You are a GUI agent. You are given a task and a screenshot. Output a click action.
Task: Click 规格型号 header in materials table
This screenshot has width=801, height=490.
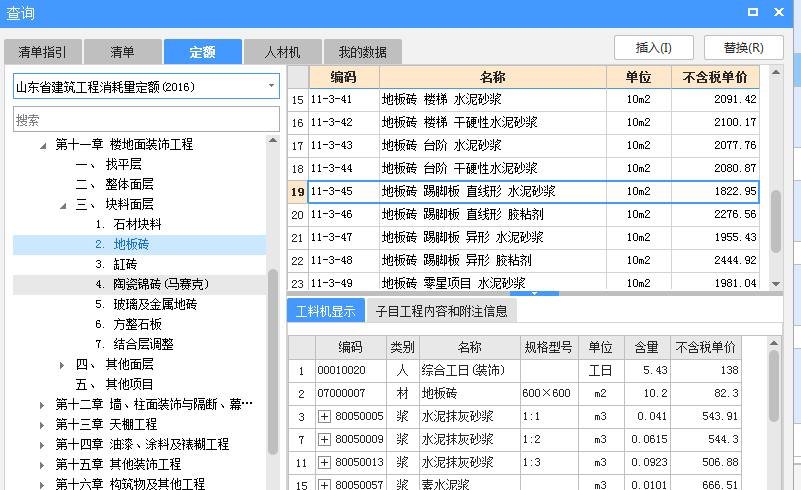[x=548, y=347]
